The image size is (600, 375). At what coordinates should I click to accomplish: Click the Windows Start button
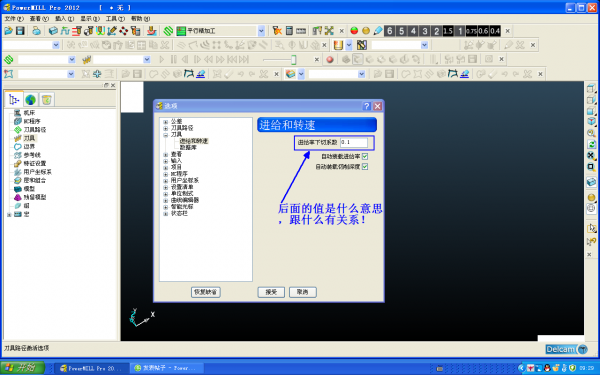coord(23,368)
